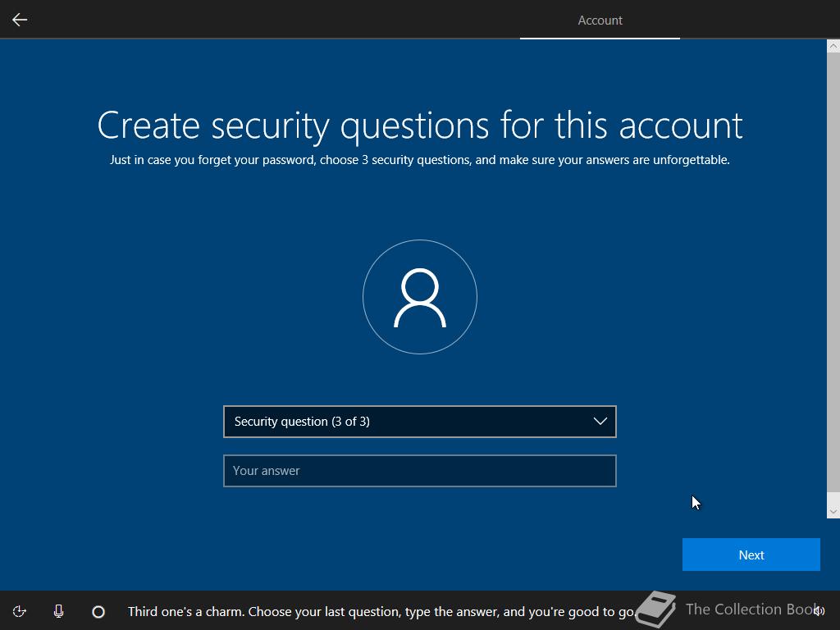
Task: Click the scrollbar down arrow
Action: pos(833,512)
